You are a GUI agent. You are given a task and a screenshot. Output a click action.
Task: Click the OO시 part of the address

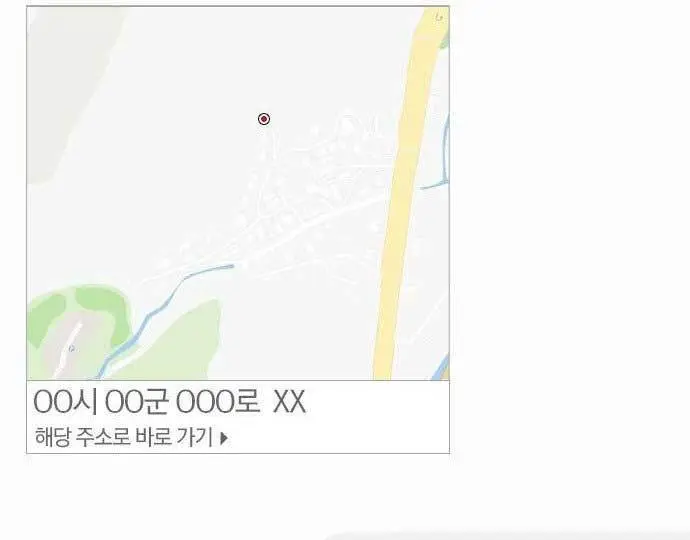(65, 401)
